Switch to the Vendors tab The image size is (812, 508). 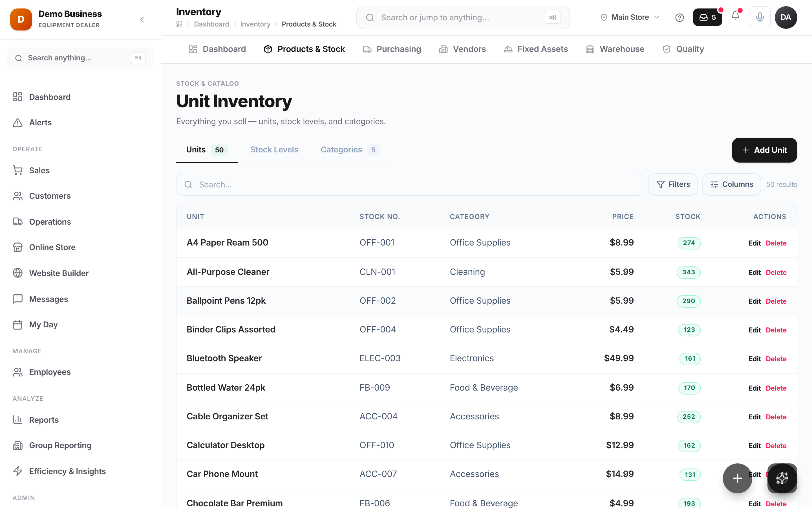coord(462,49)
